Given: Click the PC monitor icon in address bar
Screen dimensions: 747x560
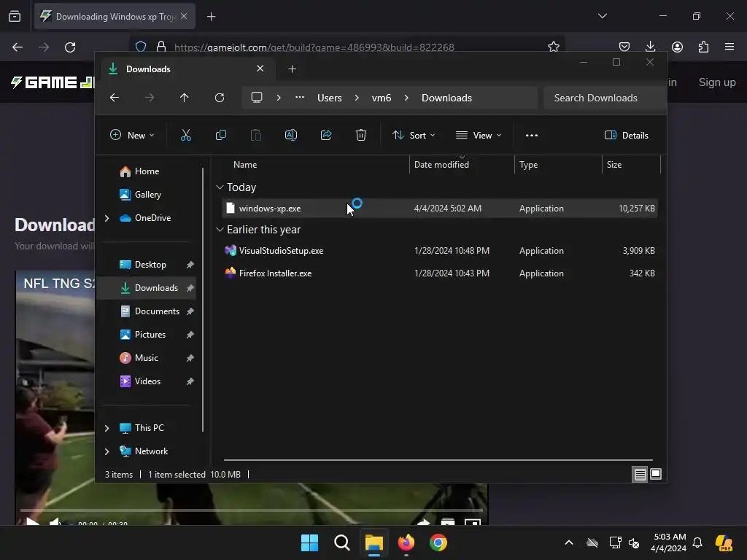Looking at the screenshot, I should (257, 98).
